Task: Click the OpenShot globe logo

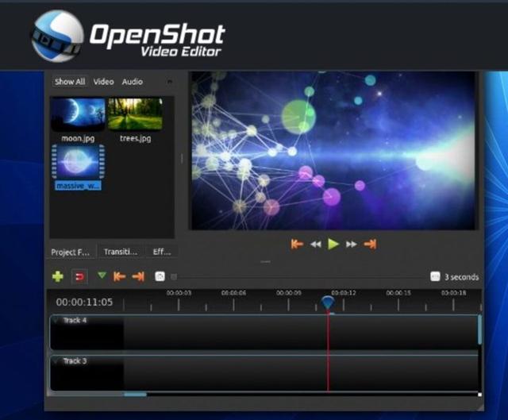Action: 57,36
